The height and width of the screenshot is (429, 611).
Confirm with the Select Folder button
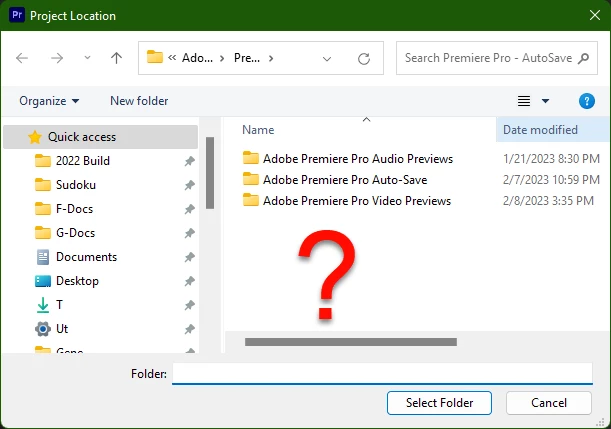tap(439, 403)
